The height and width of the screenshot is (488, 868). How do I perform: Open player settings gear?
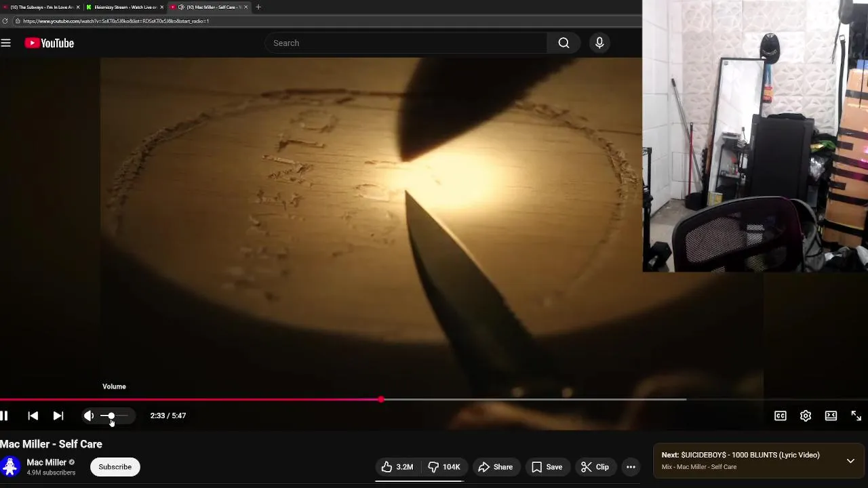point(806,415)
